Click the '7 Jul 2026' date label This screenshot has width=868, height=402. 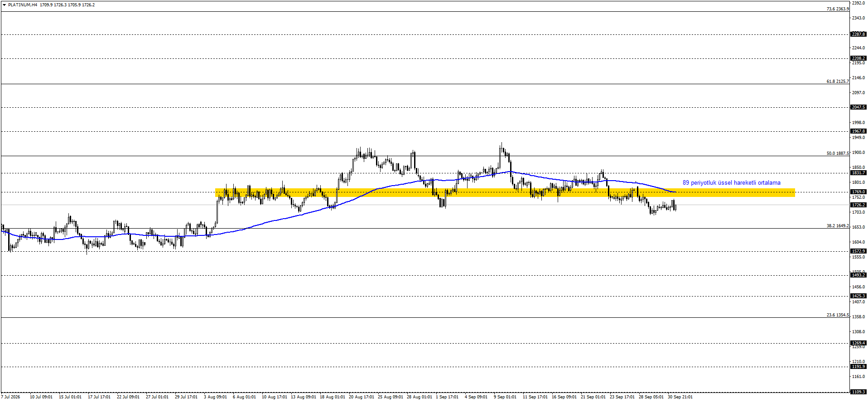(10, 397)
